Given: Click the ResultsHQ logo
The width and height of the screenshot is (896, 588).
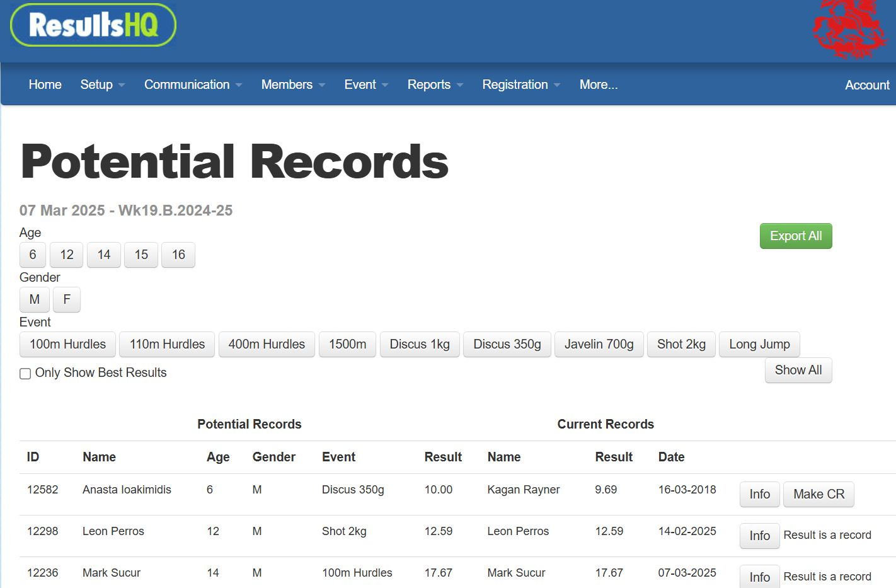Looking at the screenshot, I should 91,26.
